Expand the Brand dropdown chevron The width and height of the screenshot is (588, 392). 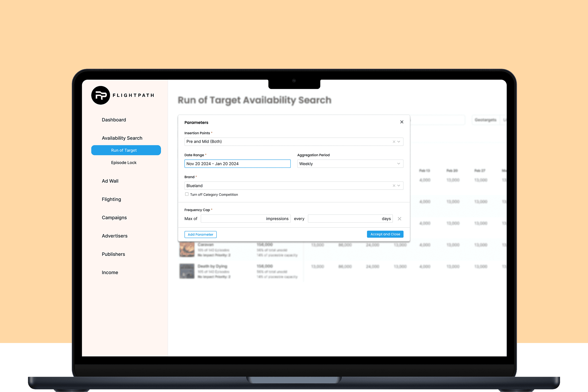coord(399,186)
